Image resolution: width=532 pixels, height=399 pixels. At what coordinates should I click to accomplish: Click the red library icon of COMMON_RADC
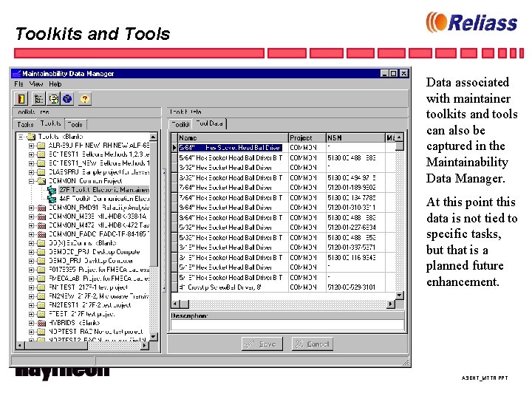[x=41, y=234]
